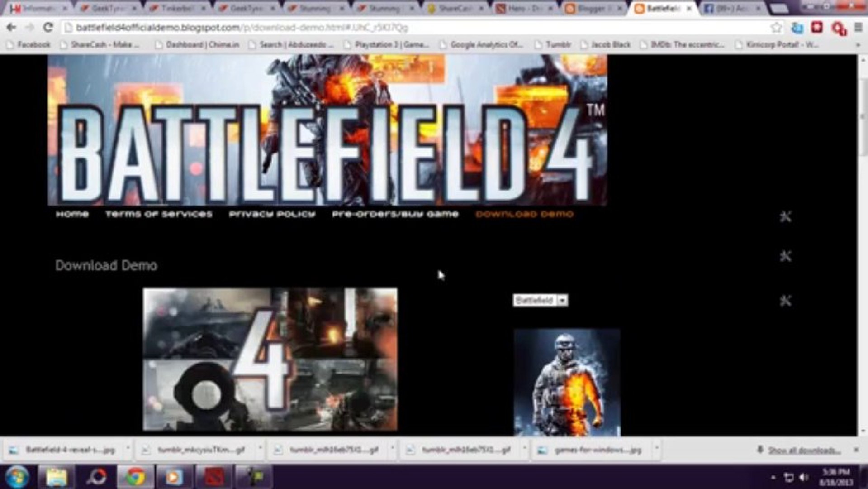Bookmark this page with the star icon
The width and height of the screenshot is (868, 489).
point(776,28)
